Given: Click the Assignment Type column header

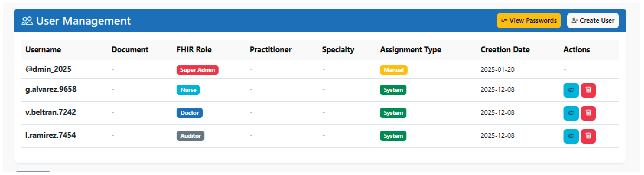Looking at the screenshot, I should coord(411,50).
